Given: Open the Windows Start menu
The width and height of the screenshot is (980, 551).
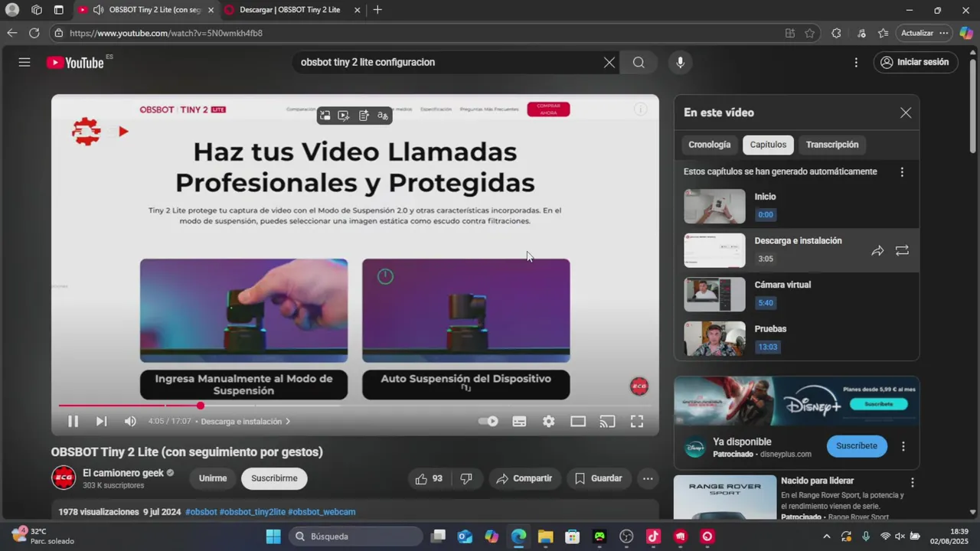Looking at the screenshot, I should (x=273, y=536).
